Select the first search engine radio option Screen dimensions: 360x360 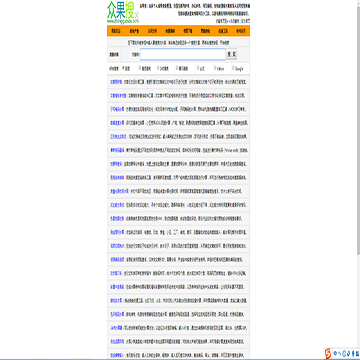click(123, 68)
